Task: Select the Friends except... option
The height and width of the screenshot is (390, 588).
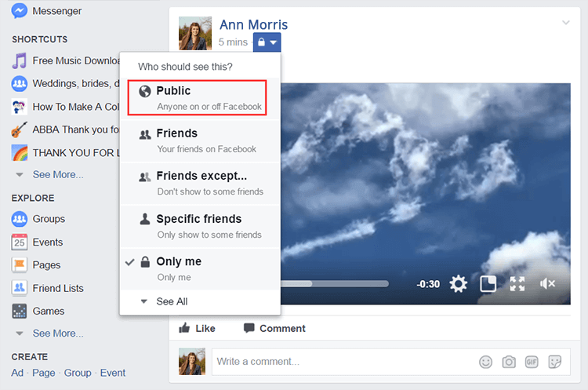Action: pos(200,183)
